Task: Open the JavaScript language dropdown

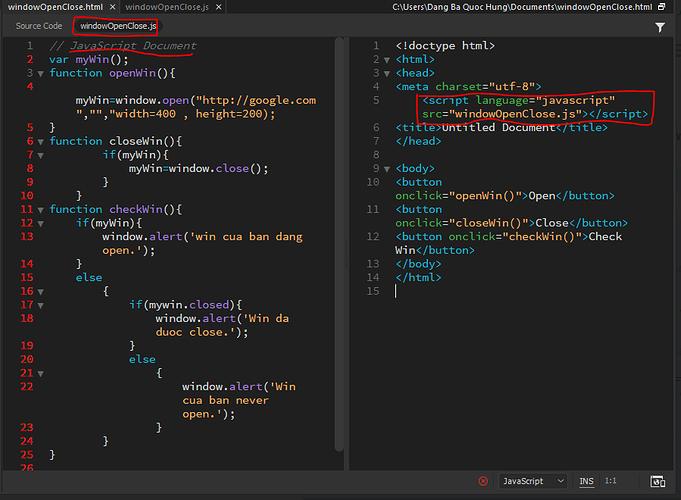Action: click(533, 481)
